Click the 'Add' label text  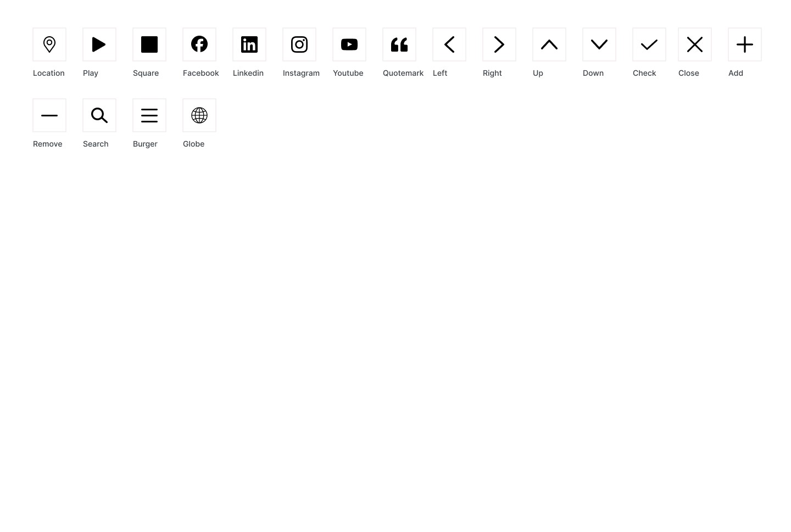coord(736,73)
